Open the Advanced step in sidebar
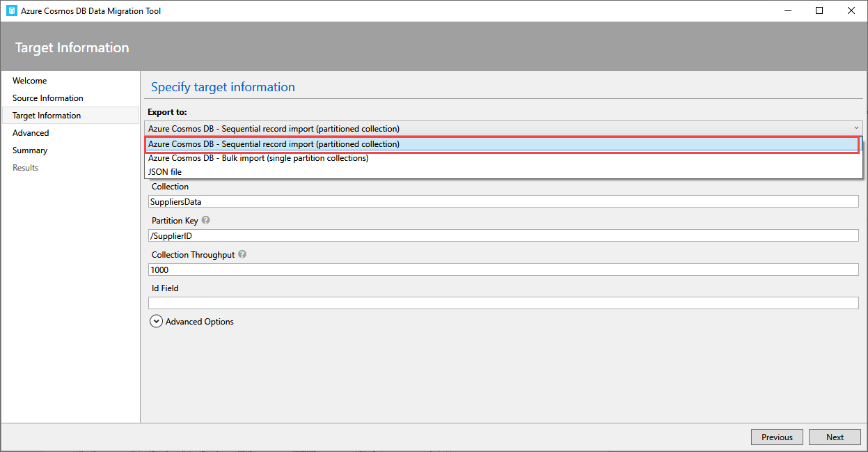This screenshot has width=868, height=452. (x=70, y=133)
